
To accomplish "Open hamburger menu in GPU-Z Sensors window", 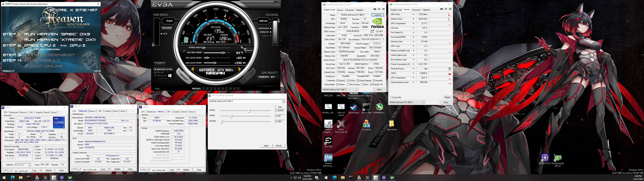I will click(450, 9).
